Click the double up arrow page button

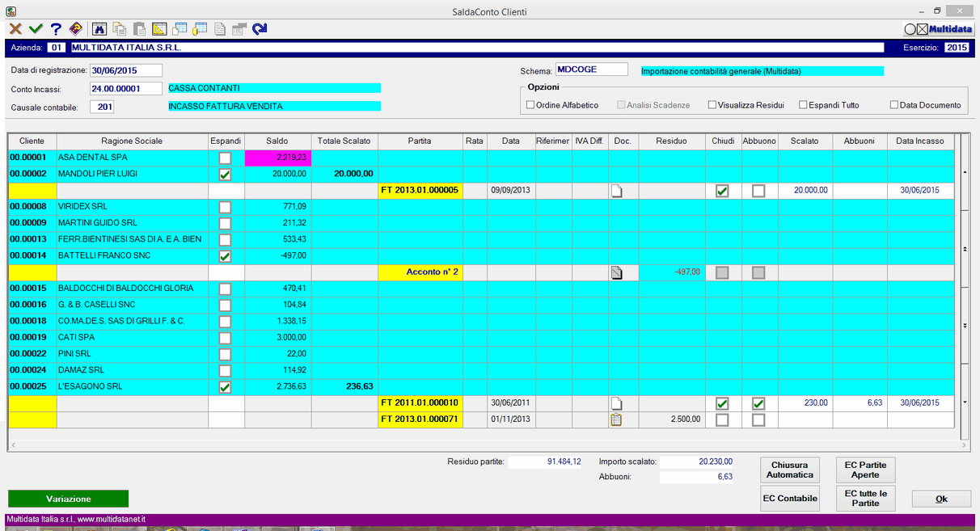click(x=964, y=249)
